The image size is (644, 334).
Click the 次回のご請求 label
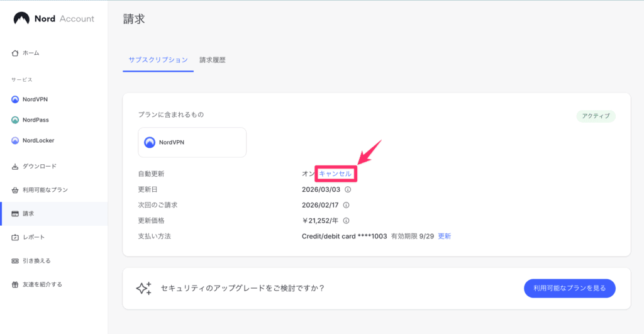click(x=158, y=205)
